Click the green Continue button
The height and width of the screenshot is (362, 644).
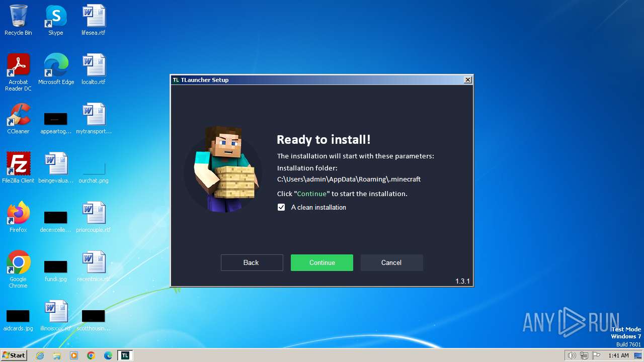pyautogui.click(x=322, y=262)
